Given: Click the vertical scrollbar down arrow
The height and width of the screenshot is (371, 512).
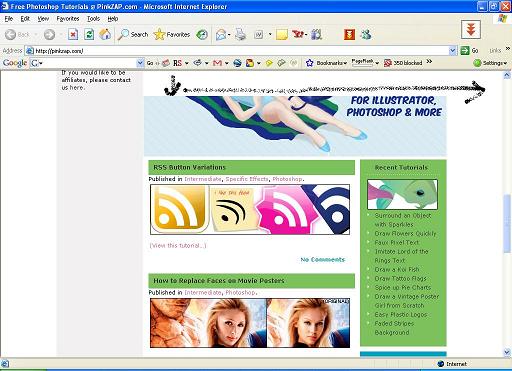Looking at the screenshot, I should pos(507,352).
